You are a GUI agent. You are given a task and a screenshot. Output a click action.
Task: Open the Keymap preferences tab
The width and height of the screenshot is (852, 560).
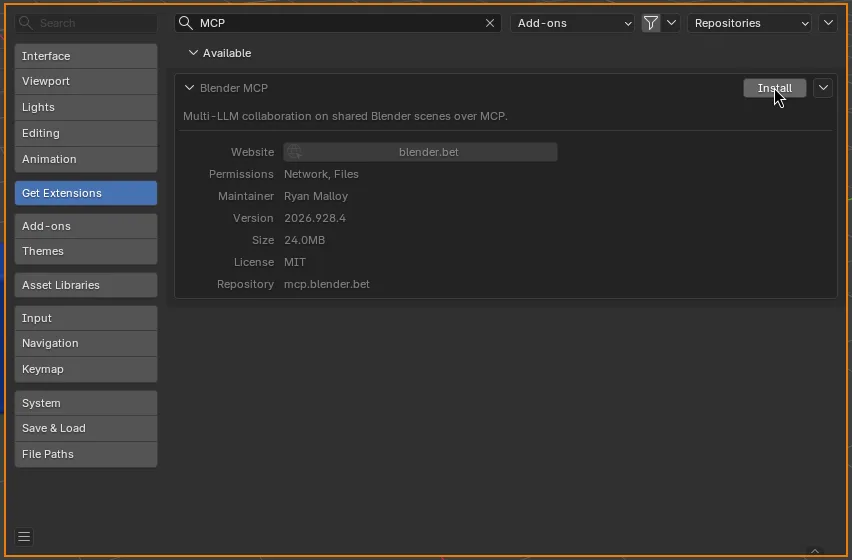86,369
